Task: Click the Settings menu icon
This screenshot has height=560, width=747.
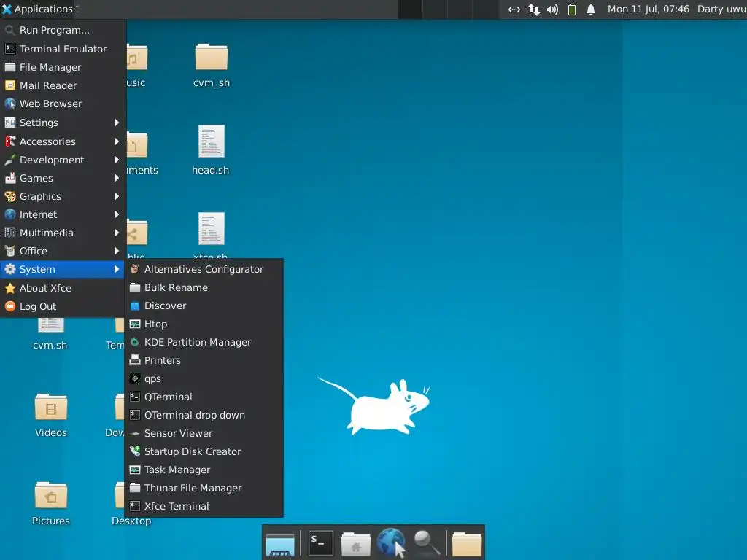Action: 10,122
